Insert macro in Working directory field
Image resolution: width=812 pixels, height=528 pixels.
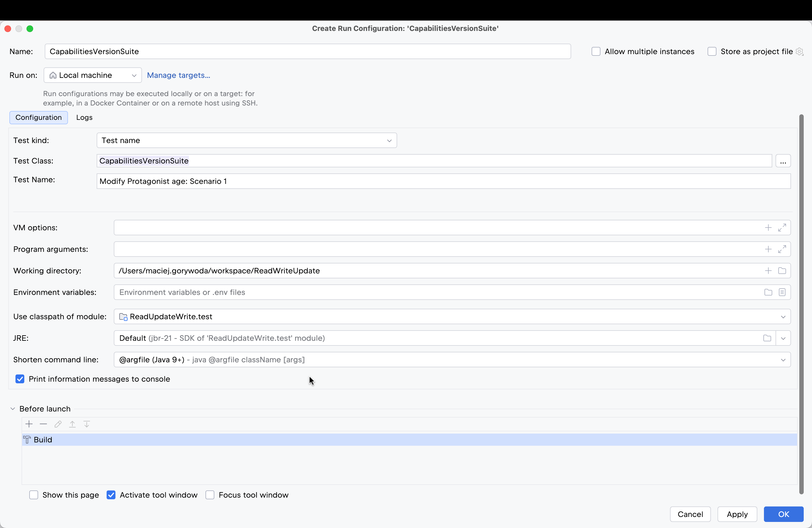768,271
